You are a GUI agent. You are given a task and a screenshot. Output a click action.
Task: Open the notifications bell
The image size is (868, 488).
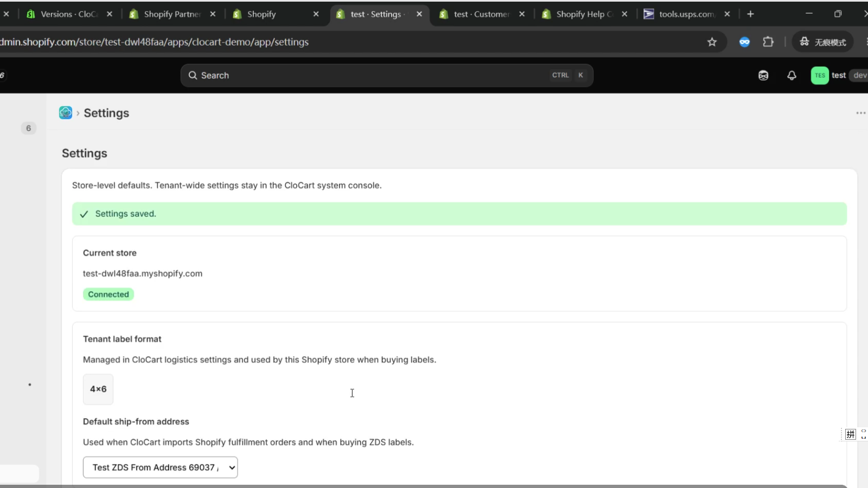792,75
